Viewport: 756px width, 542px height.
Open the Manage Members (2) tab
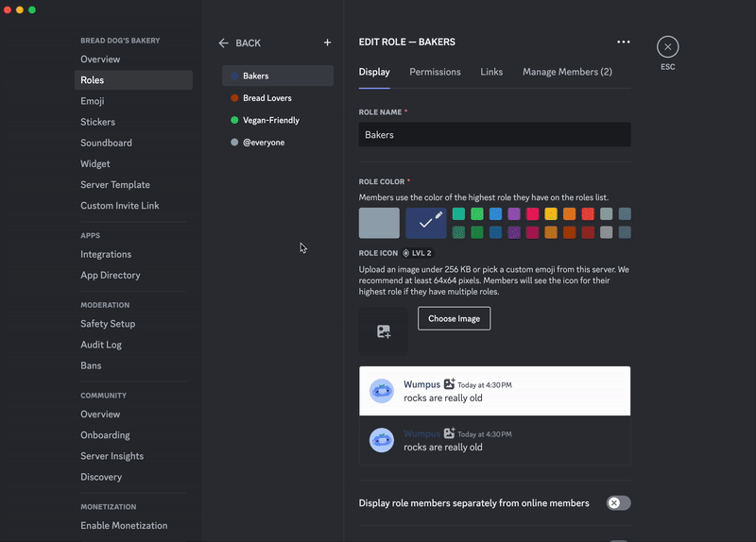(x=568, y=72)
